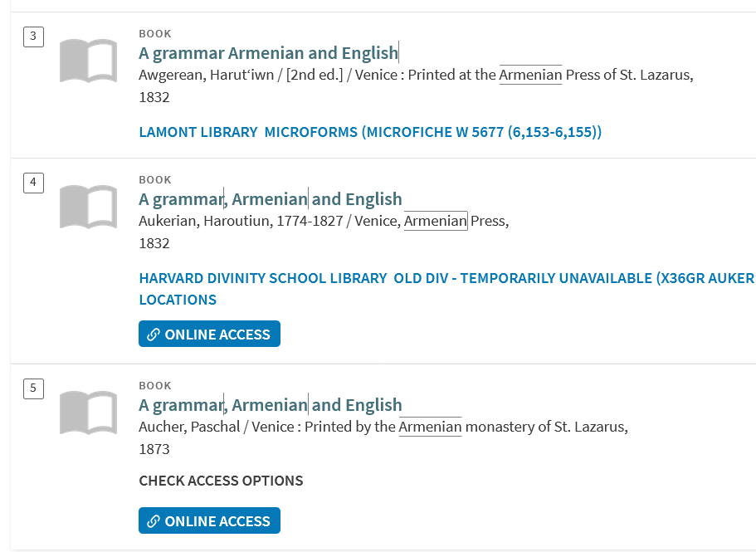Tick the result 4 checkbox
The width and height of the screenshot is (756, 552).
pos(33,182)
